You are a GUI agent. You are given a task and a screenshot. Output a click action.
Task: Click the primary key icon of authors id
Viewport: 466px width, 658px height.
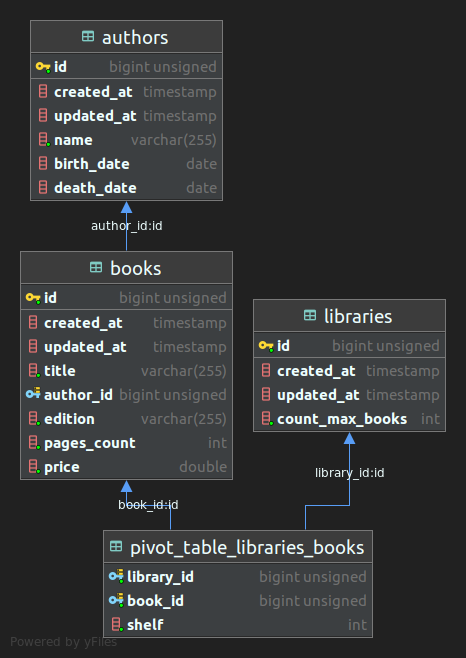click(43, 67)
